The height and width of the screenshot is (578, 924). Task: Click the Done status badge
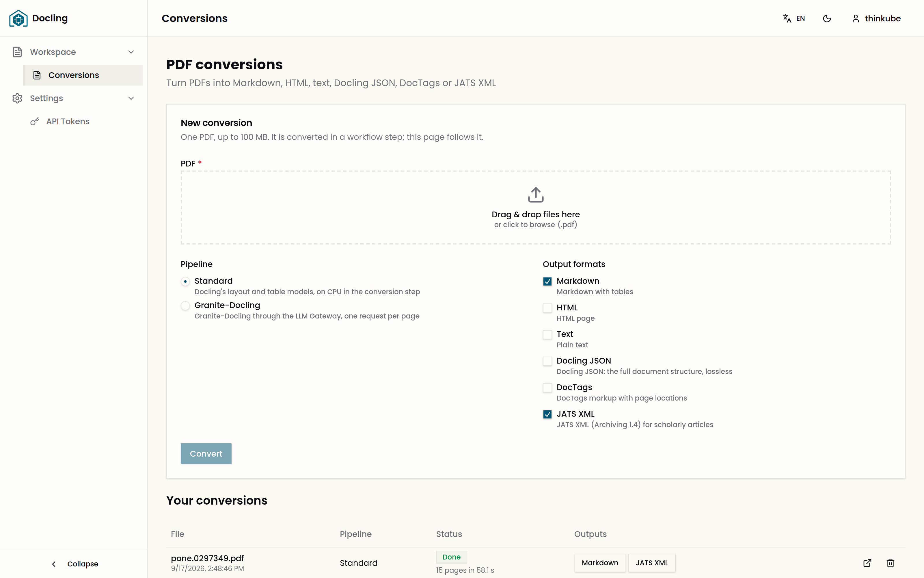[x=451, y=557]
